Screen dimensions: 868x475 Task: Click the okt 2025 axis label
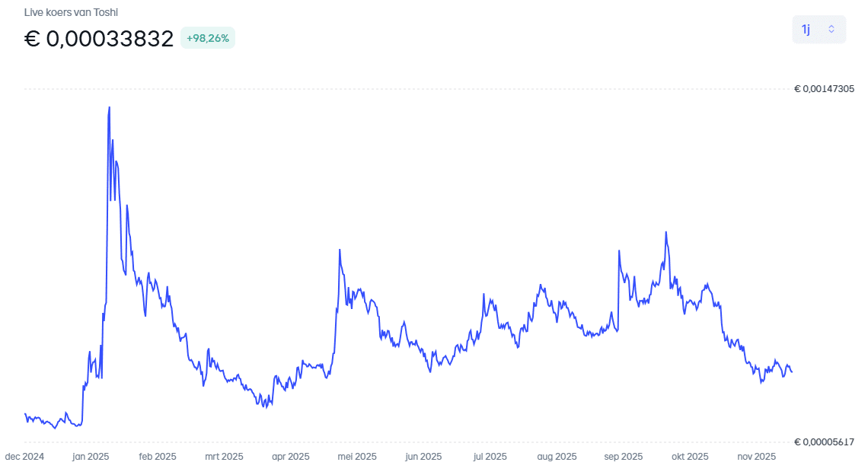point(690,457)
